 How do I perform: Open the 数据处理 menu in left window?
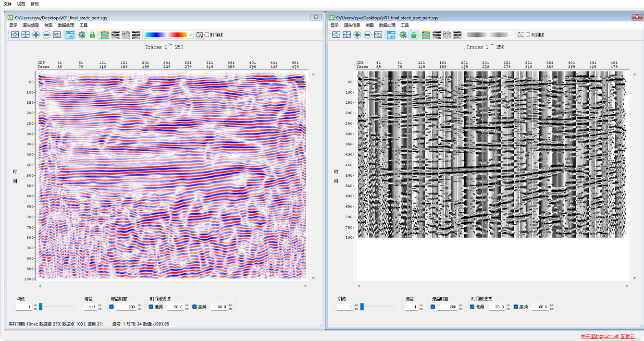click(x=66, y=25)
